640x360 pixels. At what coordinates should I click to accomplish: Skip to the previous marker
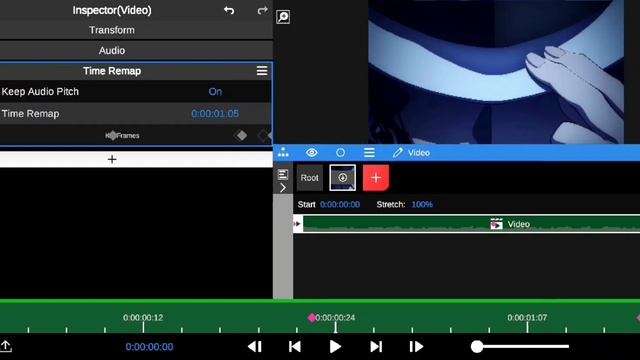click(295, 347)
